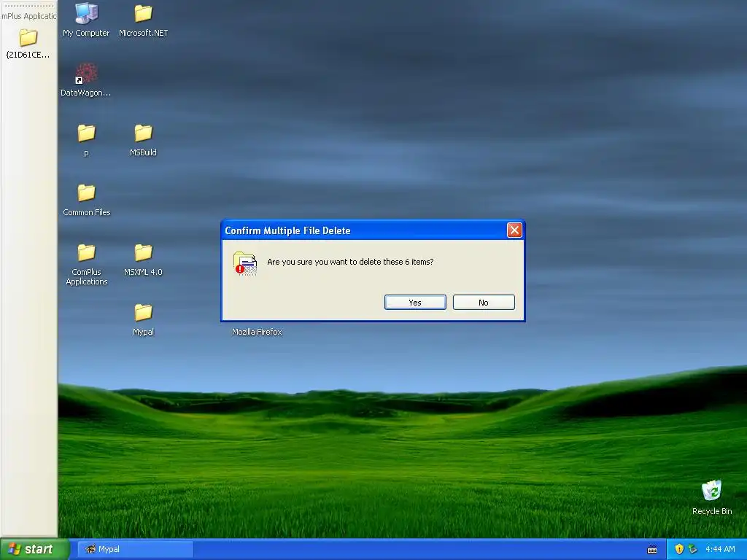
Task: Select the MSBuild folder icon
Action: click(143, 140)
